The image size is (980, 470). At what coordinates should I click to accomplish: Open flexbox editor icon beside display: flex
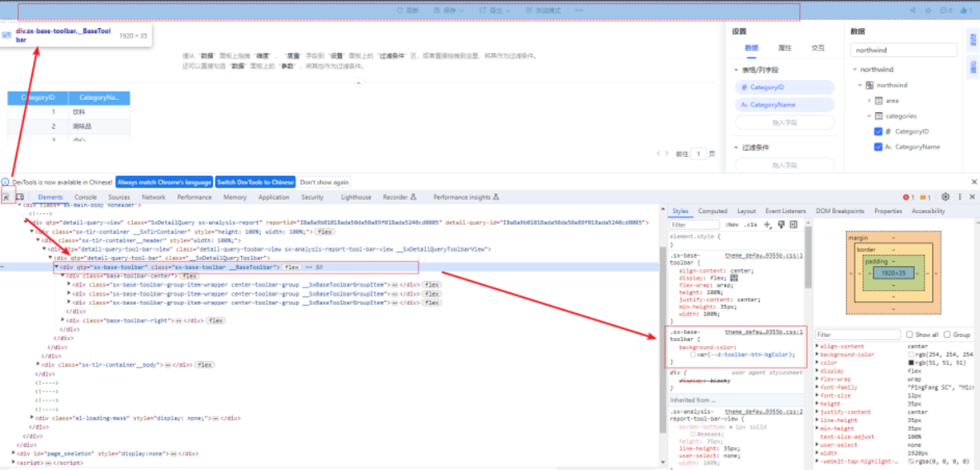tap(734, 278)
